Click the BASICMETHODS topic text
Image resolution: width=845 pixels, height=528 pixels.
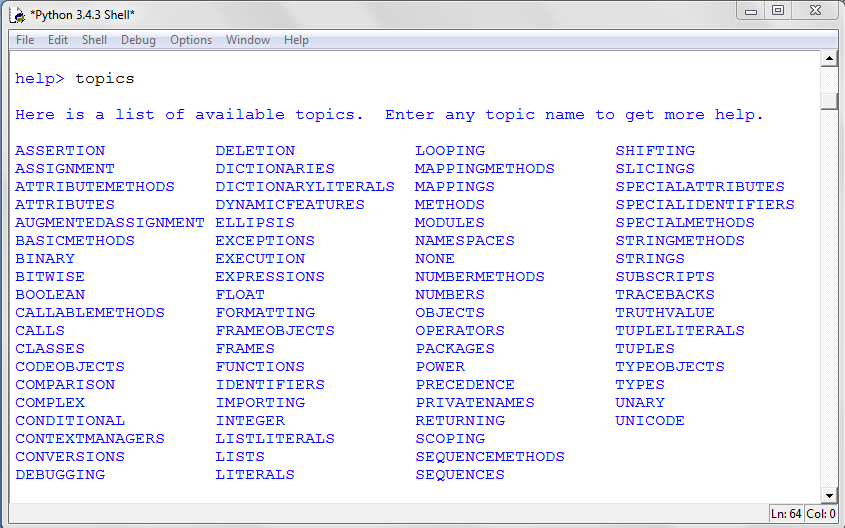pos(75,240)
